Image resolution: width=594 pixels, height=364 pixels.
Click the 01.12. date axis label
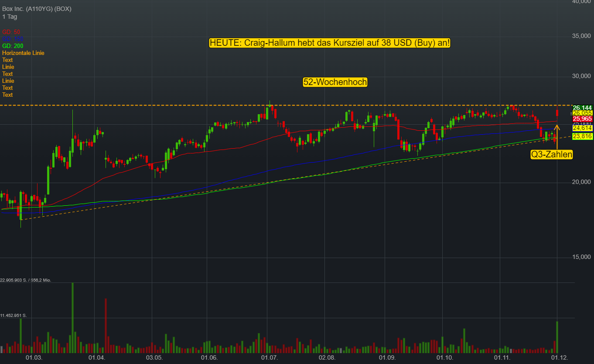coord(560,357)
